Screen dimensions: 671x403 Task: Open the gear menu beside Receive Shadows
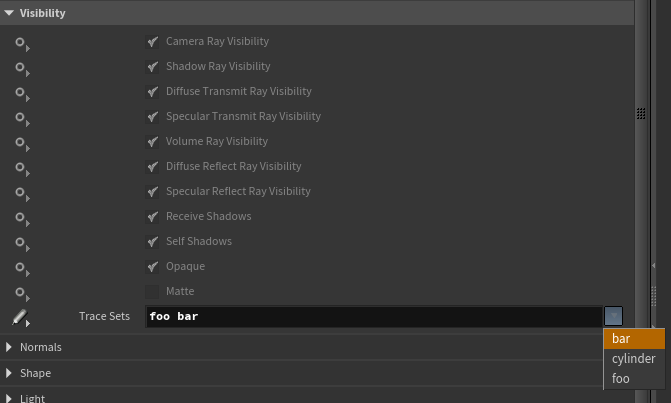coord(20,217)
